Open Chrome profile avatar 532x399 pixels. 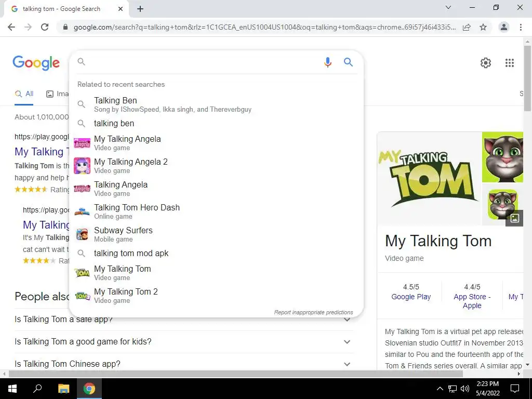coord(504,27)
